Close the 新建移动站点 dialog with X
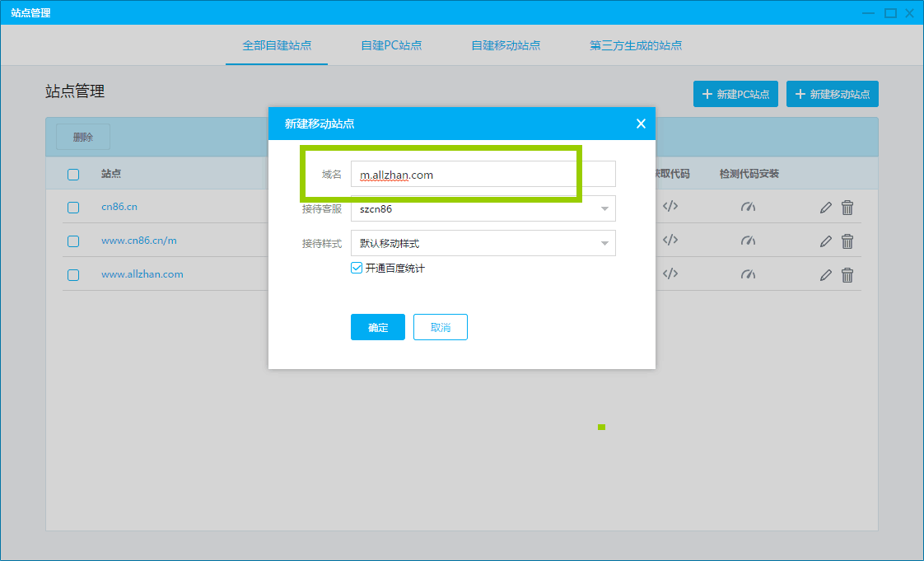 [642, 124]
